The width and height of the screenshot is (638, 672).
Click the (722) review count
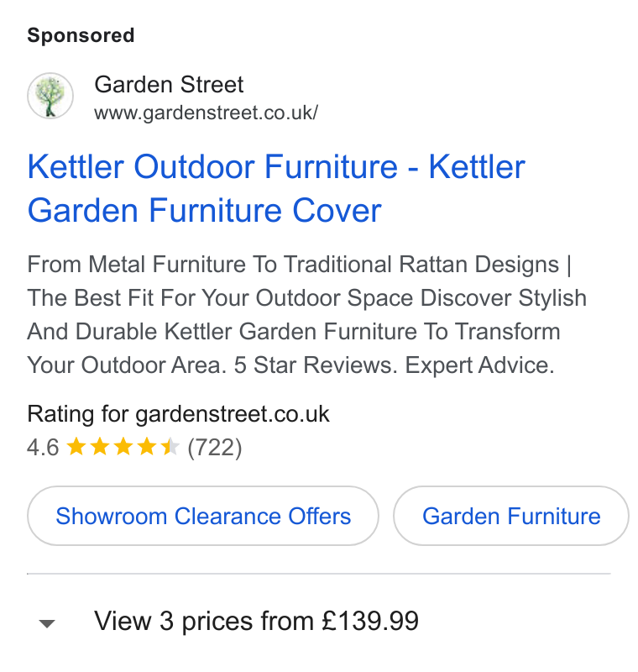coord(215,448)
